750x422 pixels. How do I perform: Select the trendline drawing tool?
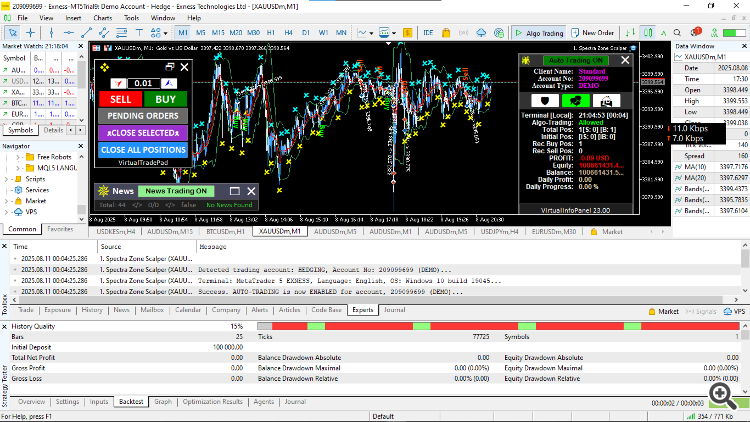tap(87, 33)
